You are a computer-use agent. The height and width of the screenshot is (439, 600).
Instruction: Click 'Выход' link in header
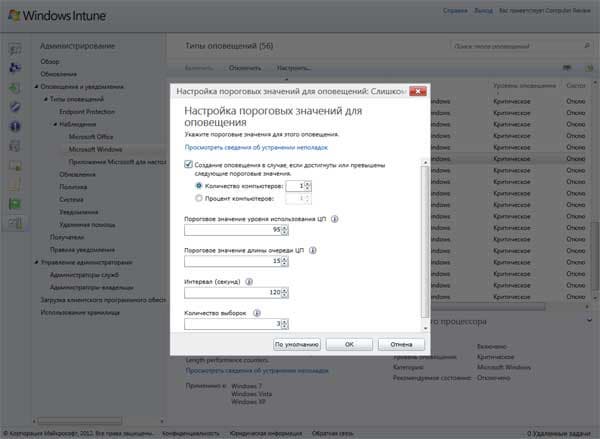pyautogui.click(x=483, y=11)
